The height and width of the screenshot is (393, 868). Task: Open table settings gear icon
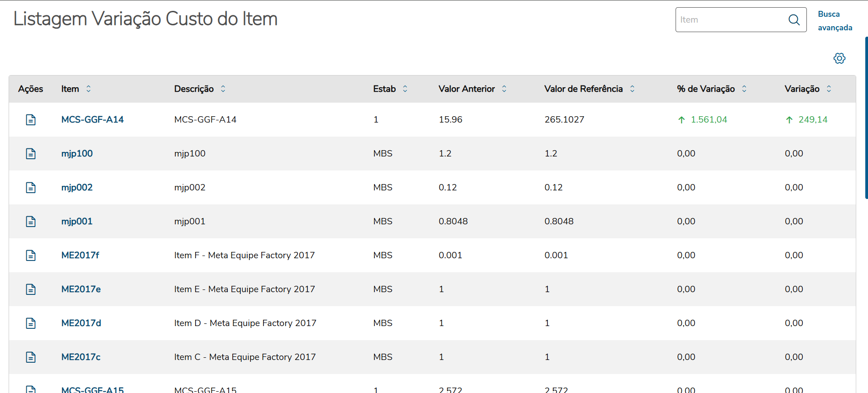tap(839, 58)
